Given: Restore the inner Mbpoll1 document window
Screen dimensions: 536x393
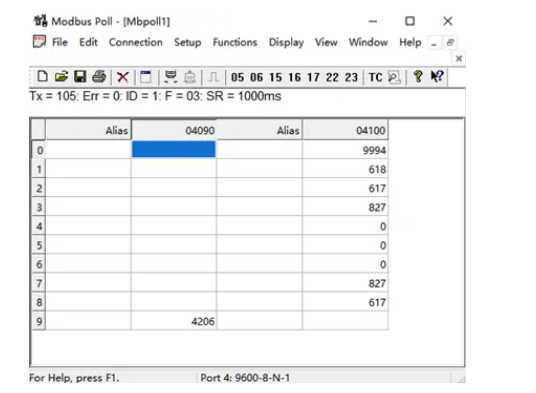Looking at the screenshot, I should 450,43.
